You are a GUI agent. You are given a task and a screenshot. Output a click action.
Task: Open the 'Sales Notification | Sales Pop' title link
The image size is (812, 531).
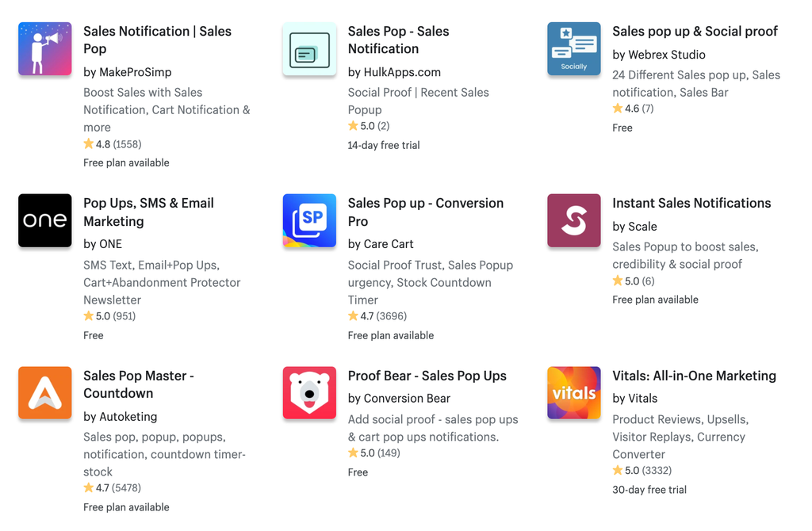pyautogui.click(x=158, y=40)
